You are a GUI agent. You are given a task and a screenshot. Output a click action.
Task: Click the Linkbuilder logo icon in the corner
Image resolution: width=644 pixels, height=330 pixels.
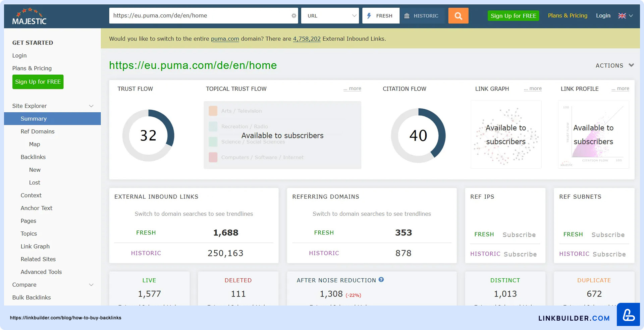[628, 315]
